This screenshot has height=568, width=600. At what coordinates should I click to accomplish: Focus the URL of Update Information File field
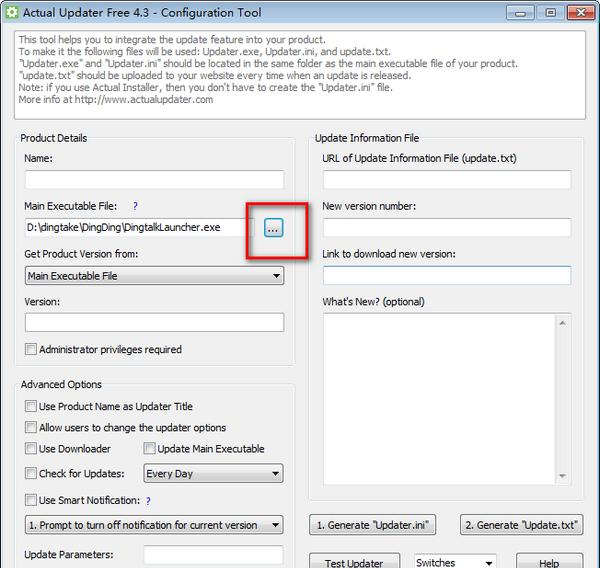click(447, 180)
